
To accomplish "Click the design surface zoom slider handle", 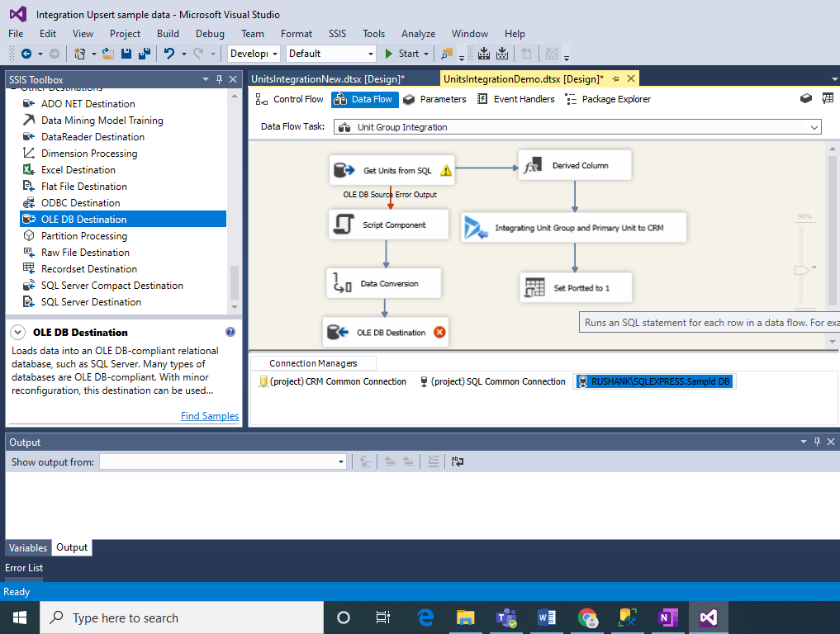I will [801, 270].
